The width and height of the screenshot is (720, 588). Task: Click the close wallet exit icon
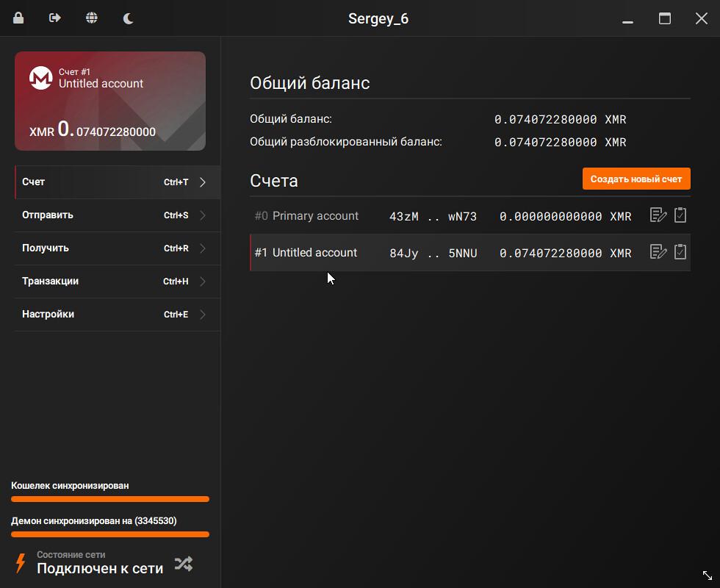[x=55, y=18]
